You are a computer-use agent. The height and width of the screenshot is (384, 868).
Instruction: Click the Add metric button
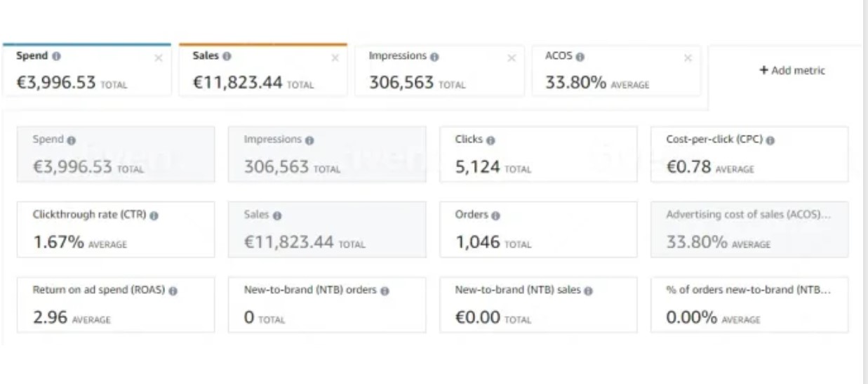[x=792, y=71]
